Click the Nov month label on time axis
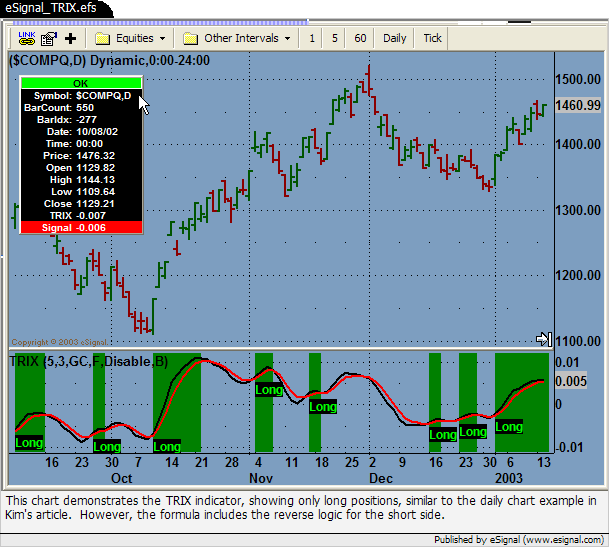Screen dimensions: 609x547 pyautogui.click(x=261, y=478)
